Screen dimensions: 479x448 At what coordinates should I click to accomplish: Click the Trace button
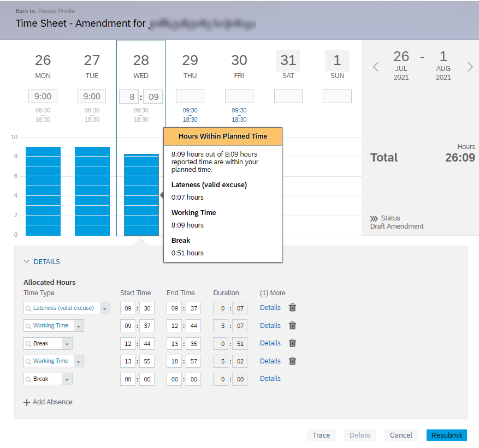click(321, 435)
